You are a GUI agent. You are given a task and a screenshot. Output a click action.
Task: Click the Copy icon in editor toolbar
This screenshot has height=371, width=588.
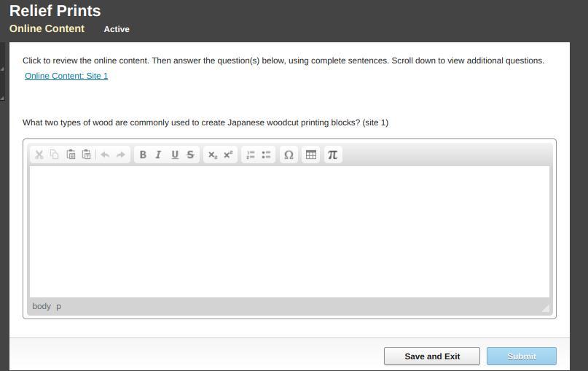point(55,155)
